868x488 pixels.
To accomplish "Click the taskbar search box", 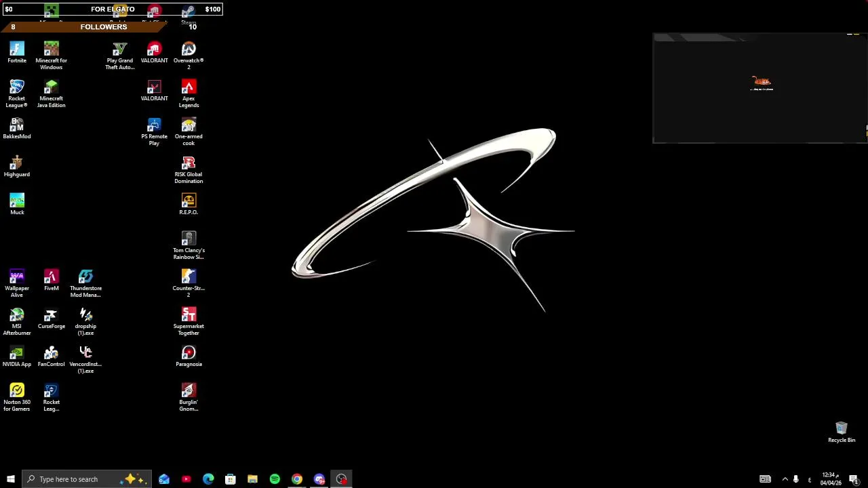I will pyautogui.click(x=86, y=479).
